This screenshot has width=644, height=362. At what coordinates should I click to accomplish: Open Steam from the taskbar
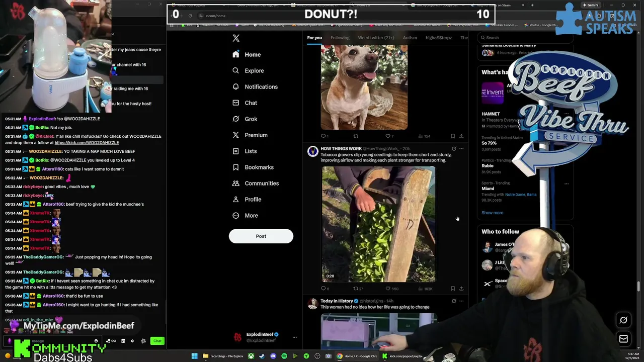point(262,356)
